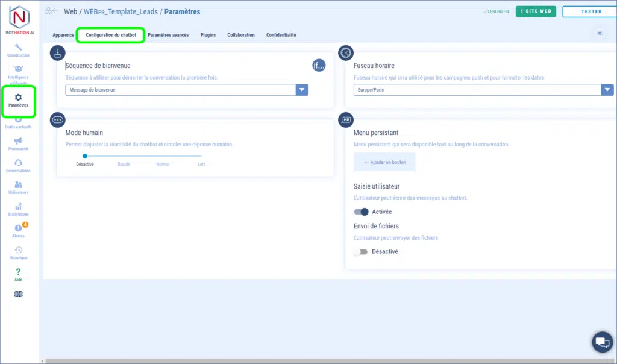617x364 pixels.
Task: Go to Promouvoir megaphone icon
Action: pyautogui.click(x=18, y=143)
